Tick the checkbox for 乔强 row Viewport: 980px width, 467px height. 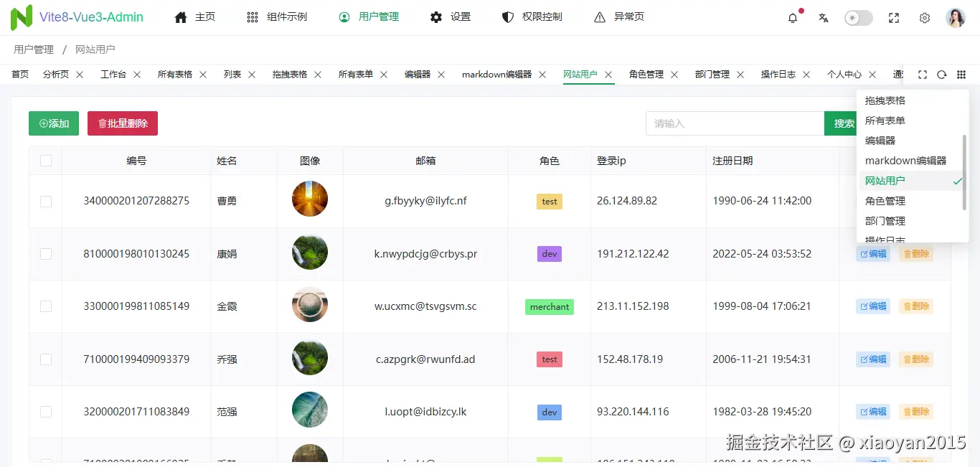pos(46,359)
